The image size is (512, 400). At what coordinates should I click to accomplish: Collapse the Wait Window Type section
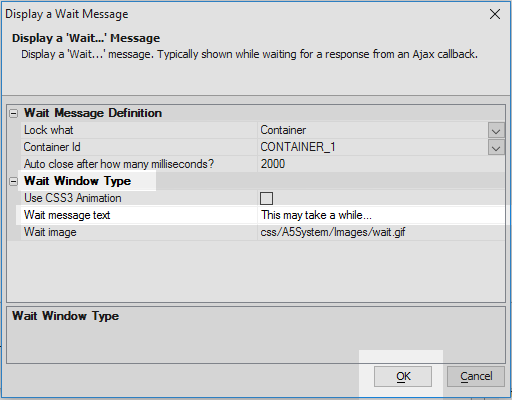click(x=14, y=182)
